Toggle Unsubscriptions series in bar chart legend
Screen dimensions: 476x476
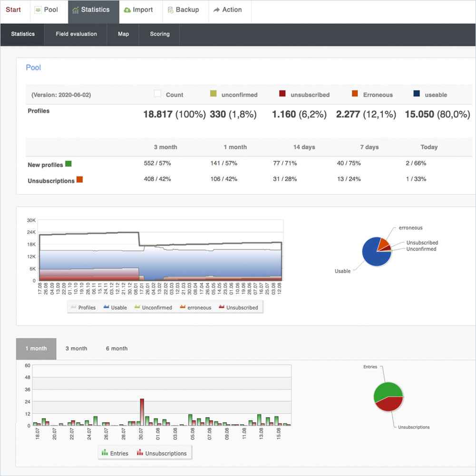click(x=162, y=453)
